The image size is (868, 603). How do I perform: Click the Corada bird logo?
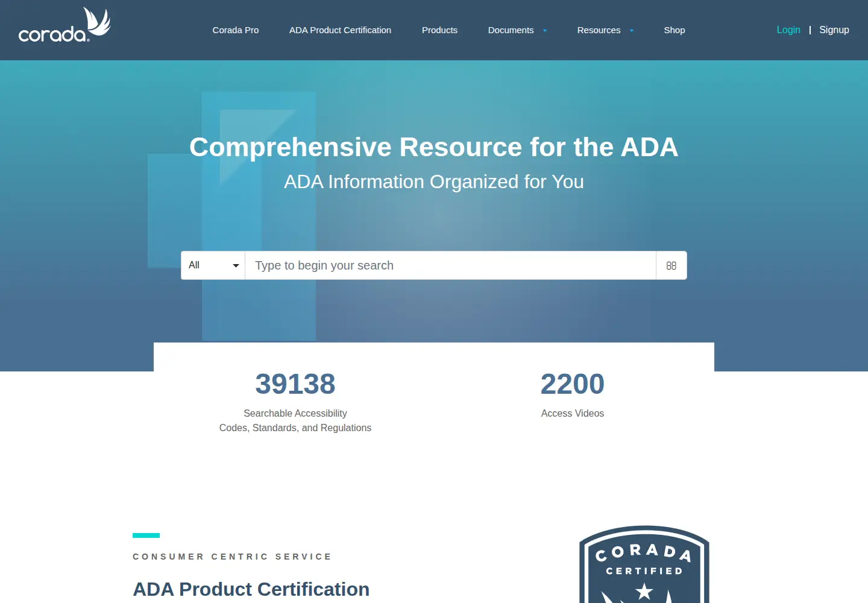[x=64, y=25]
